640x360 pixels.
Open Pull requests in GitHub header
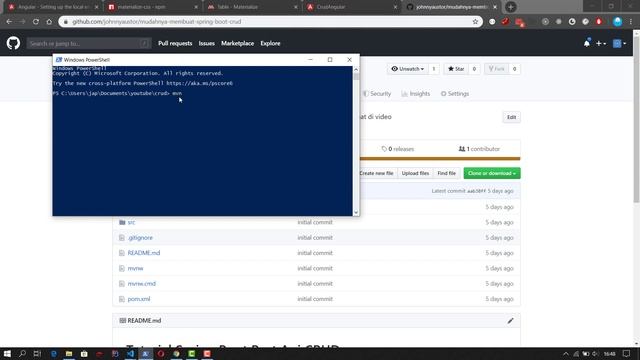(175, 43)
